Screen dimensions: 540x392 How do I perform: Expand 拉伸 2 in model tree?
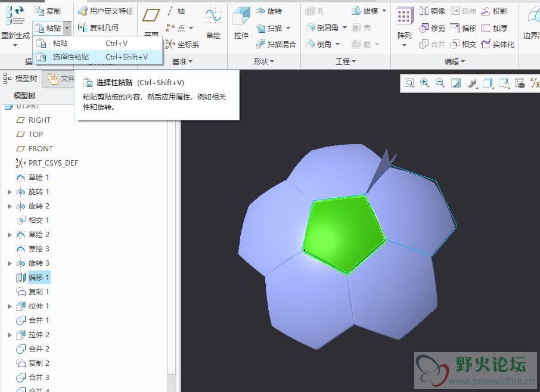pos(10,335)
